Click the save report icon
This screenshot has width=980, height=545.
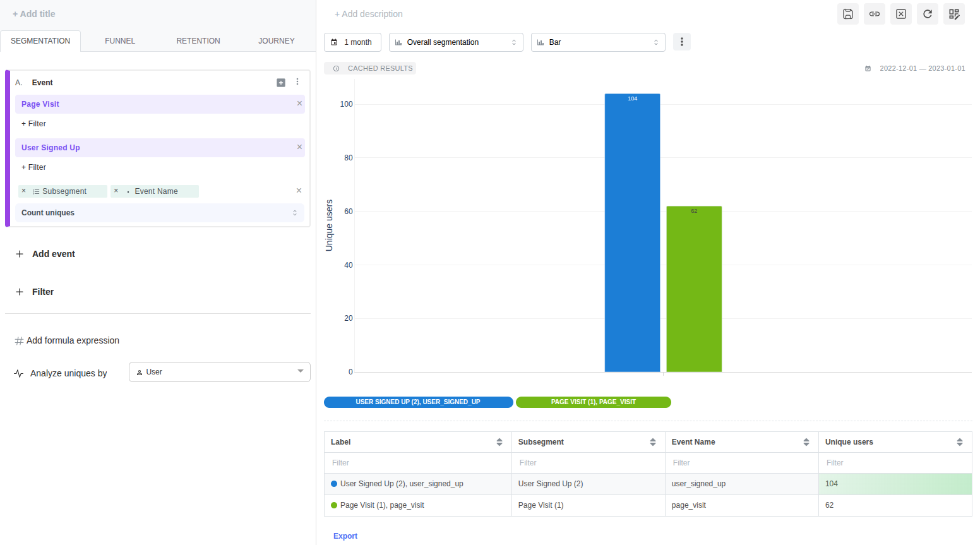[x=847, y=14]
